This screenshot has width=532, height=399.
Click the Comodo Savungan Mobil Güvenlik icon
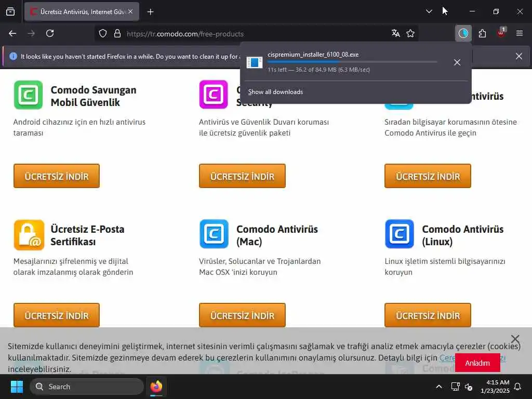pos(29,95)
